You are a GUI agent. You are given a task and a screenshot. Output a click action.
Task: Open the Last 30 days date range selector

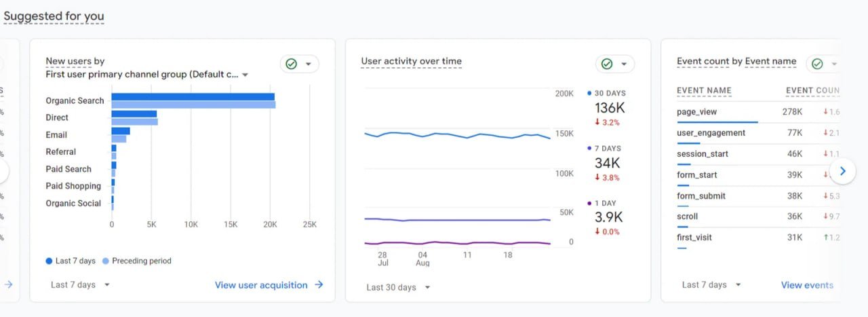(398, 288)
